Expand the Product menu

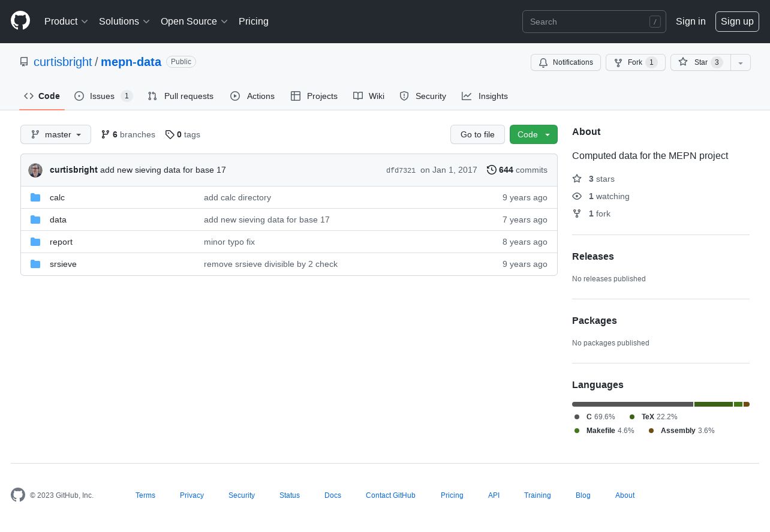(66, 21)
